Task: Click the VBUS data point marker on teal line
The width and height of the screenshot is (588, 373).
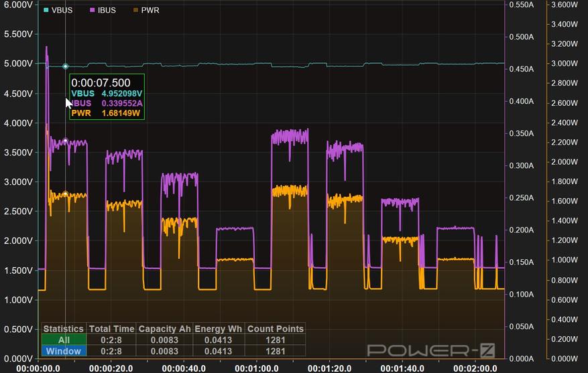Action: (x=65, y=66)
